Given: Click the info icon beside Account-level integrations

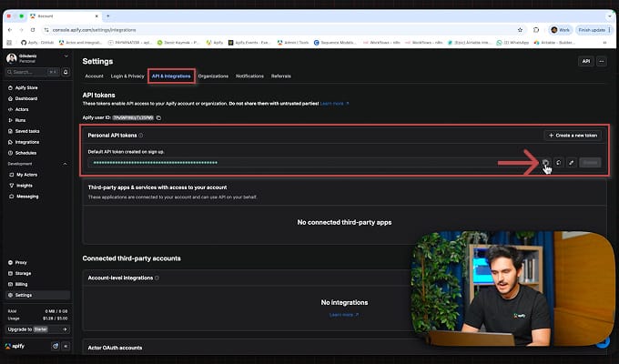Looking at the screenshot, I should [157, 278].
